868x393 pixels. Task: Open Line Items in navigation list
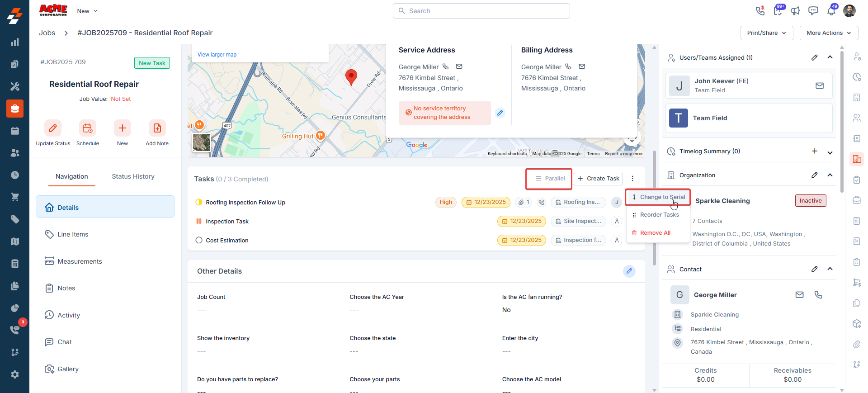pyautogui.click(x=105, y=234)
